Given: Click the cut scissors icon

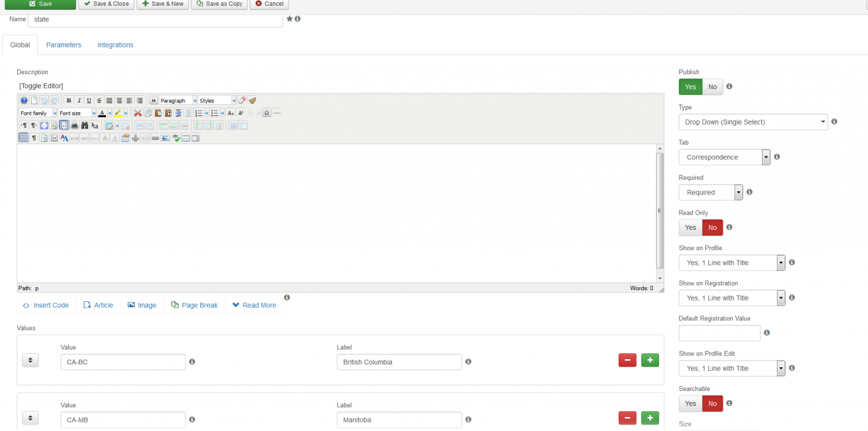Looking at the screenshot, I should (x=138, y=113).
